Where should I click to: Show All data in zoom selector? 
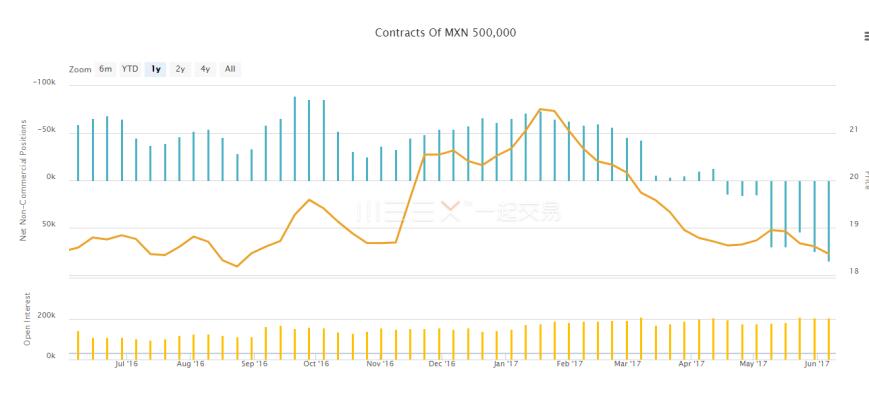point(230,69)
